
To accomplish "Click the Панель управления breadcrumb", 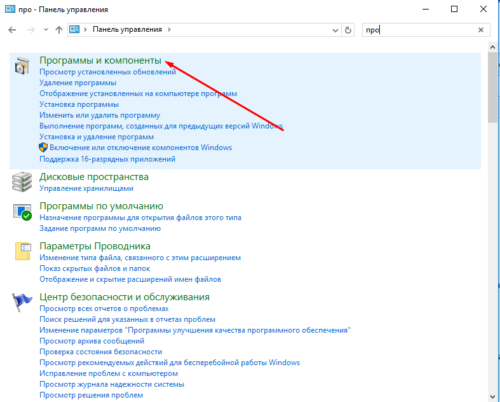I will [127, 30].
